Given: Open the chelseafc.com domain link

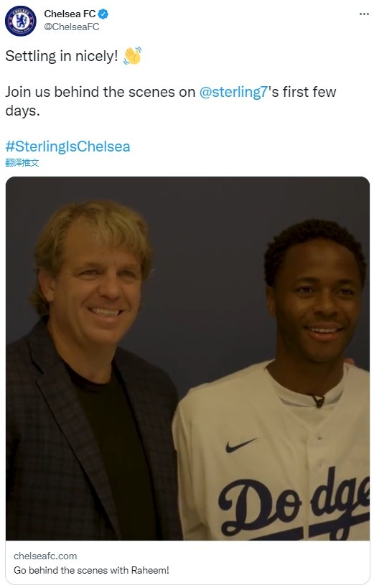Looking at the screenshot, I should tap(45, 556).
